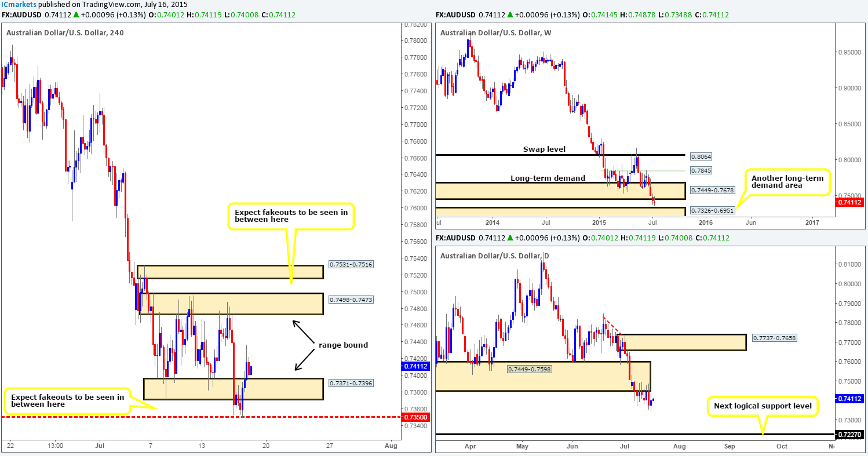Click the 'Next logical support level' callout
This screenshot has width=868, height=456.
tap(763, 406)
